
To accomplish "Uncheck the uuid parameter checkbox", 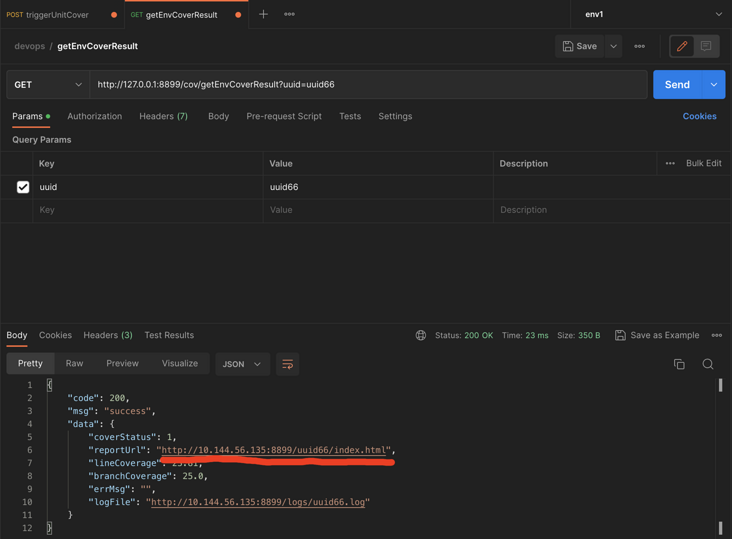I will click(x=23, y=187).
